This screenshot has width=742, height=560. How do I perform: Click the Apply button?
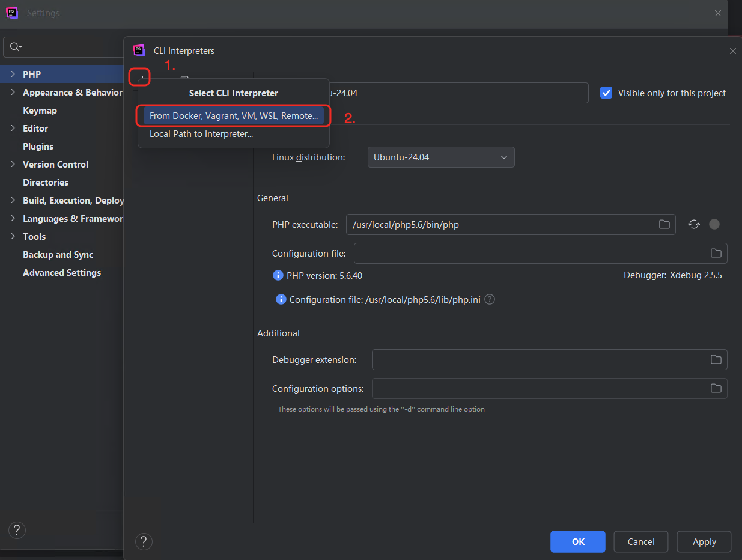click(x=704, y=541)
